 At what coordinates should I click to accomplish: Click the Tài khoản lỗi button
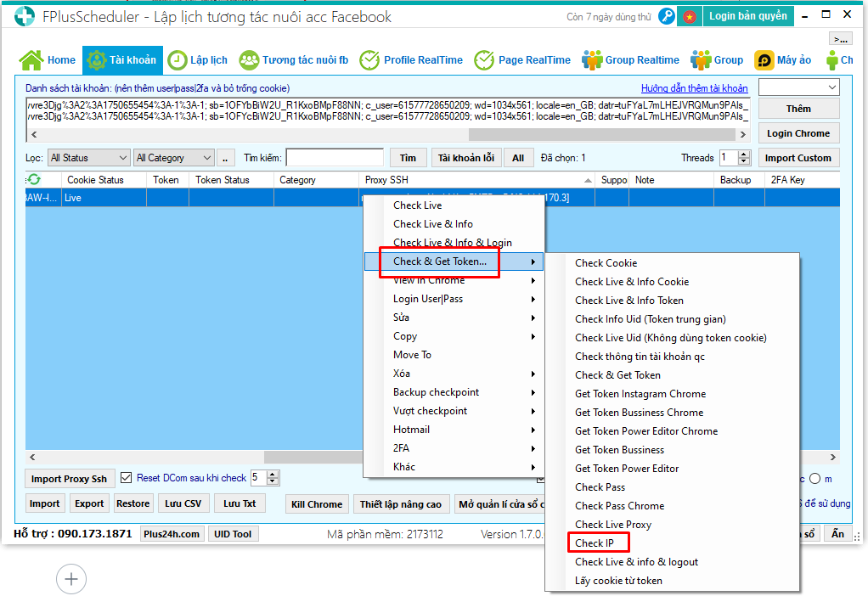pyautogui.click(x=466, y=158)
